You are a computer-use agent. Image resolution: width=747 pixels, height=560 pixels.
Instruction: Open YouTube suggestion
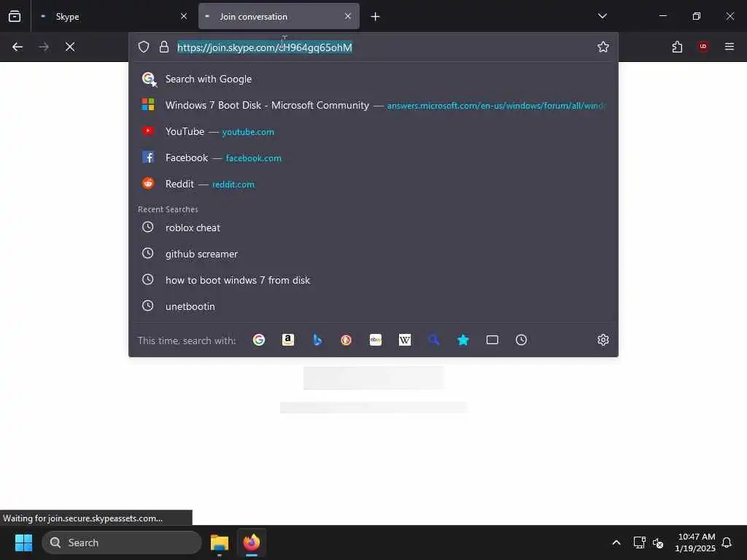click(373, 131)
